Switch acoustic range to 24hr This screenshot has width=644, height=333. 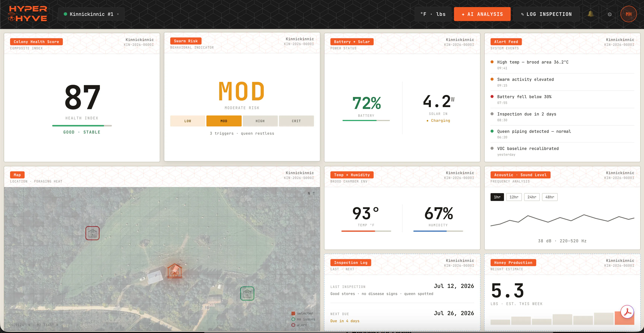pyautogui.click(x=532, y=197)
